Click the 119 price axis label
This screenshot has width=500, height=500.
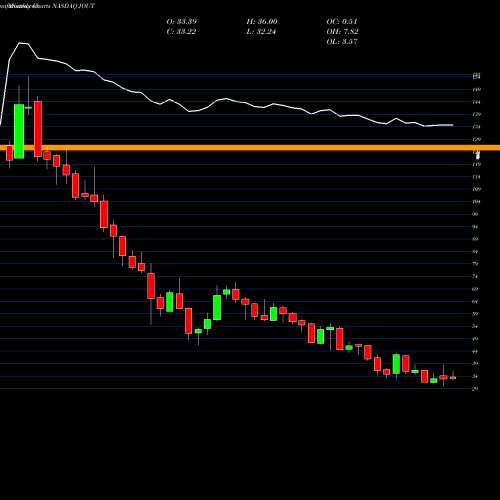pyautogui.click(x=477, y=164)
